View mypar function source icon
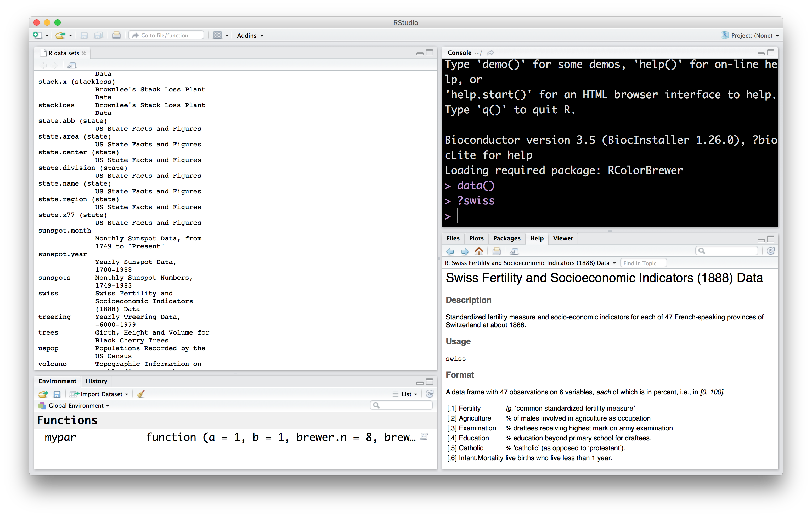Image resolution: width=812 pixels, height=517 pixels. (424, 437)
